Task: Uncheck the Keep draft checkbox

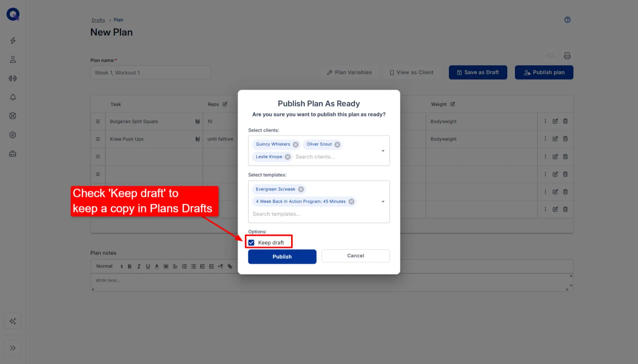Action: [x=251, y=243]
